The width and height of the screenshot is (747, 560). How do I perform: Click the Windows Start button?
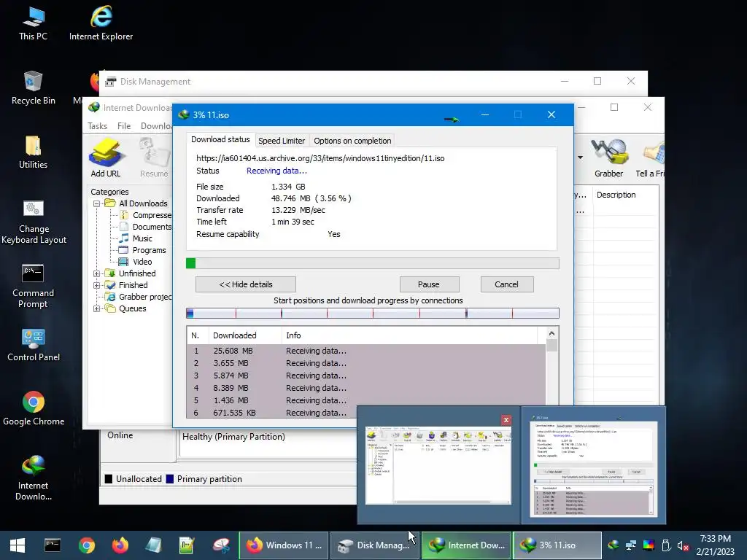point(18,545)
